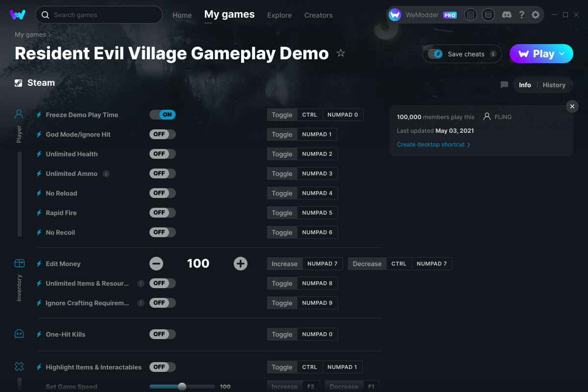Click the Decrease CTRL NUMPAD 7 hotkey
The image size is (588, 392).
click(400, 264)
